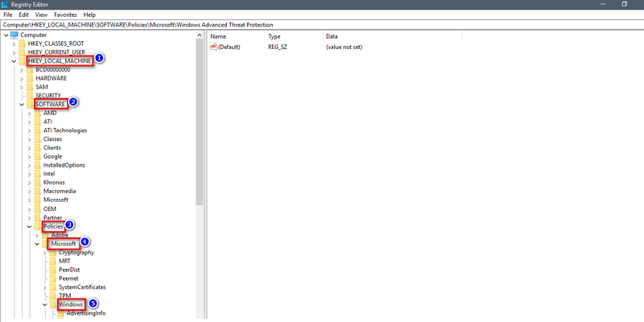Select the Microsoft key listed after Macromedia
This screenshot has width=644, height=322.
tap(56, 200)
